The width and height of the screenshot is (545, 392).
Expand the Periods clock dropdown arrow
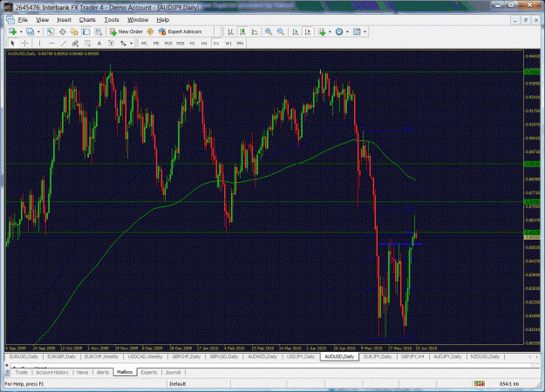[x=347, y=31]
